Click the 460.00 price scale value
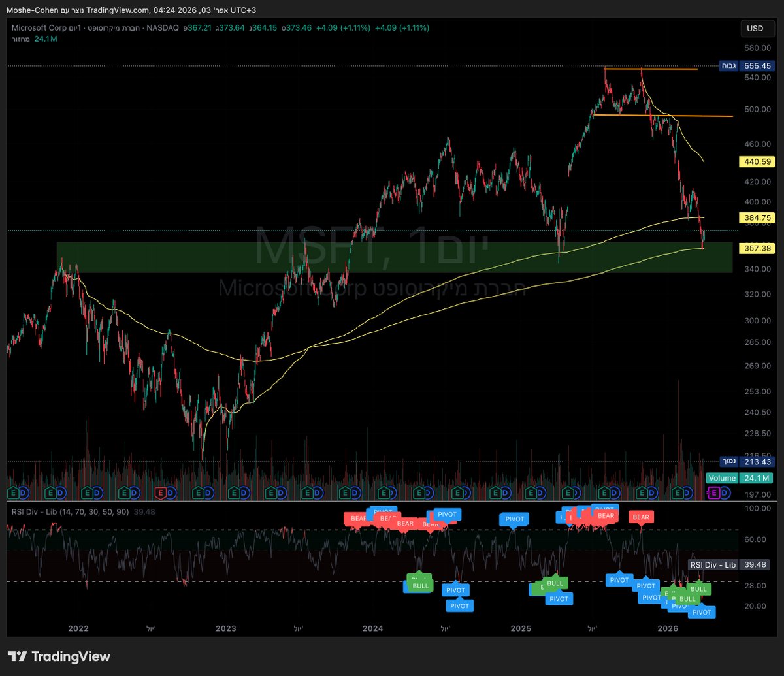Viewport: 784px width, 676px height. pyautogui.click(x=757, y=144)
